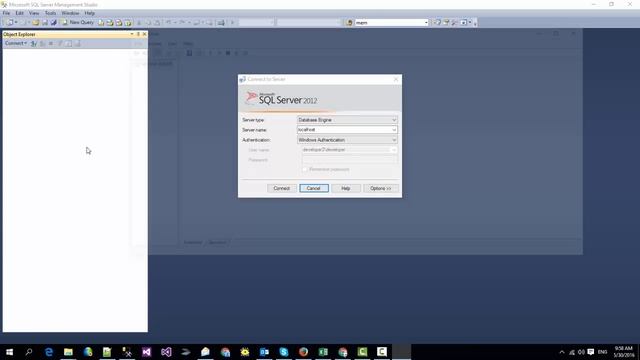640x360 pixels.
Task: Click the Save toolbar icon
Action: (x=45, y=22)
